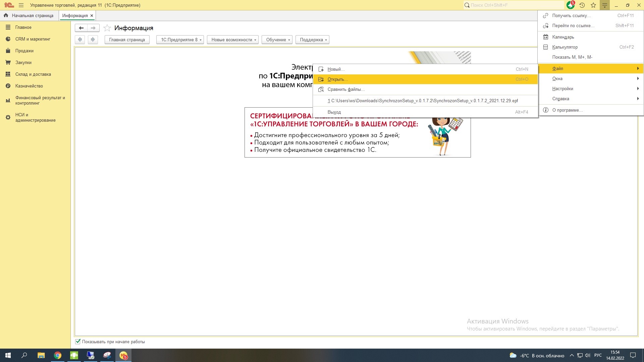Click the service menu icon
644x362 pixels.
tap(605, 5)
